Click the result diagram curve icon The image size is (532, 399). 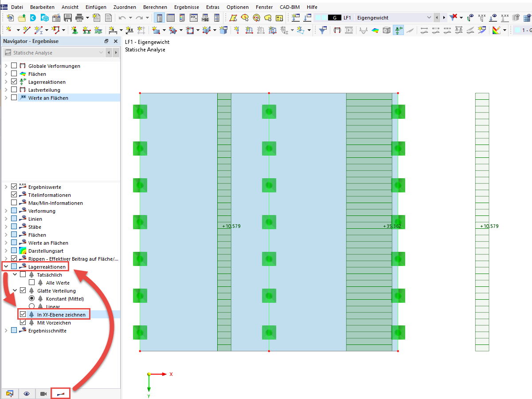pos(363,30)
